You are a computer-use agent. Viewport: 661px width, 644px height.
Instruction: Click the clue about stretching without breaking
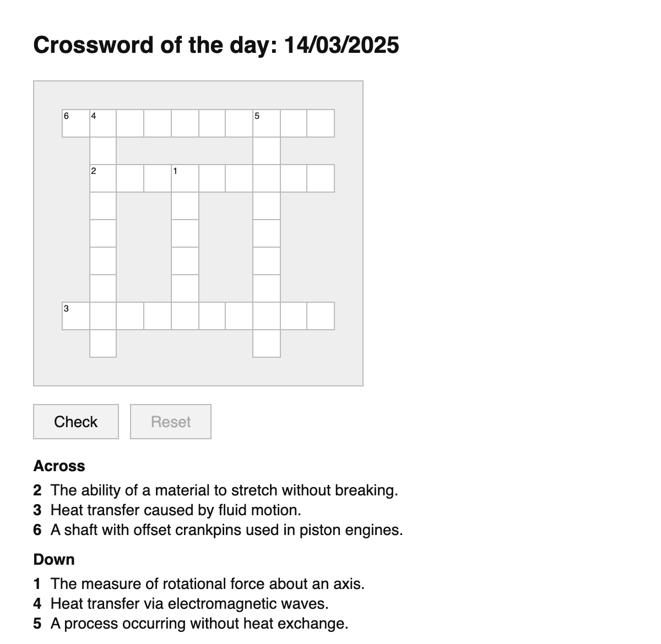pos(224,490)
